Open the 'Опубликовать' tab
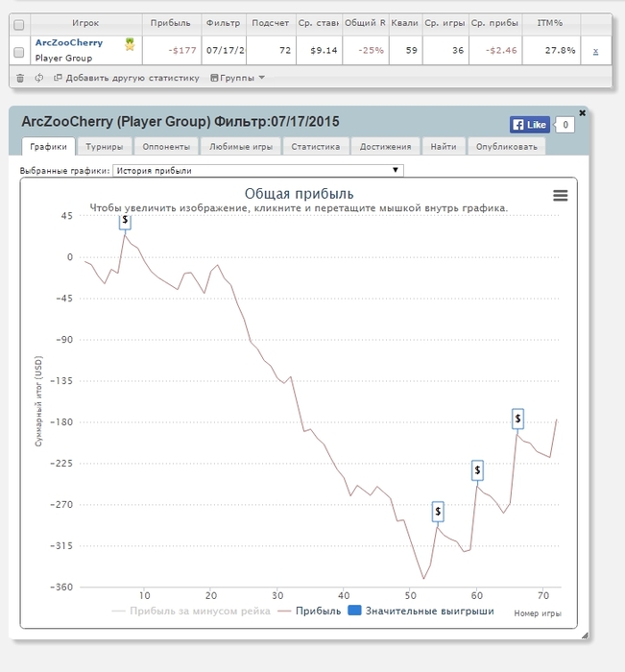 [506, 147]
